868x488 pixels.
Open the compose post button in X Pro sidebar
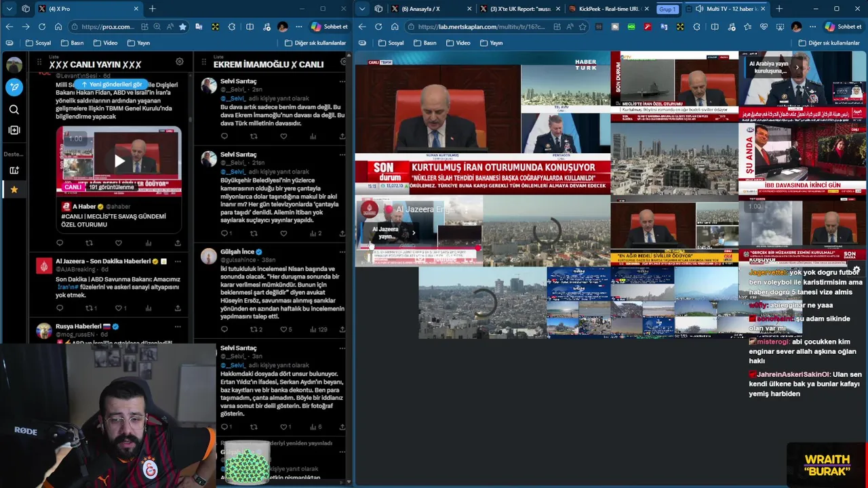click(14, 87)
